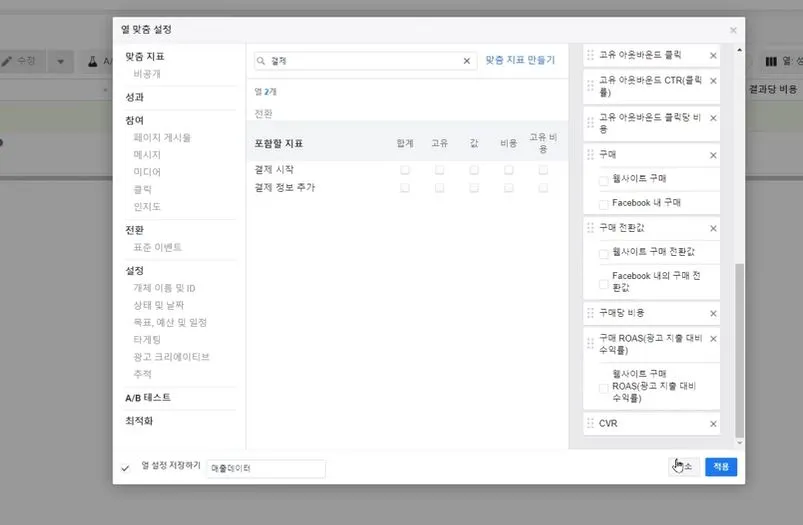The image size is (803, 525).
Task: Open 메시지 subcategory
Action: tap(147, 155)
